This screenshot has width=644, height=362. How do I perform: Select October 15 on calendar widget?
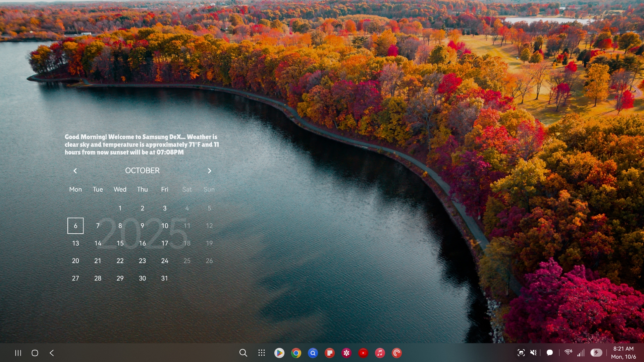tap(120, 243)
